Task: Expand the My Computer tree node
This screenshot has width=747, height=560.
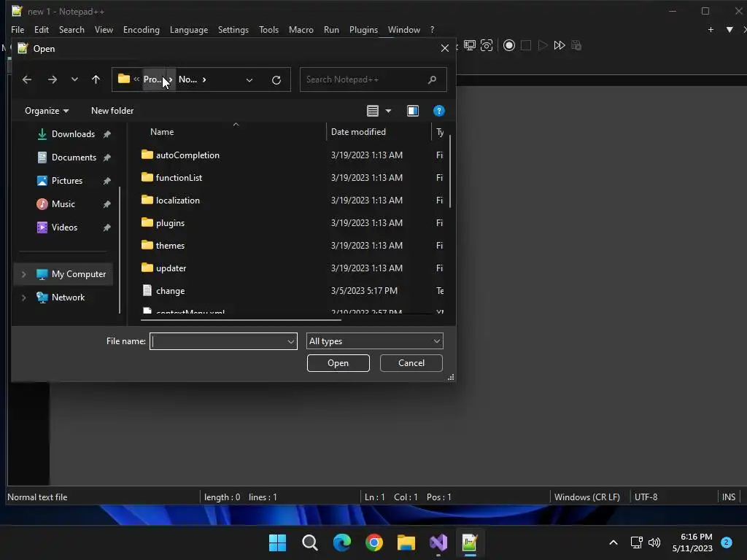Action: pyautogui.click(x=23, y=274)
